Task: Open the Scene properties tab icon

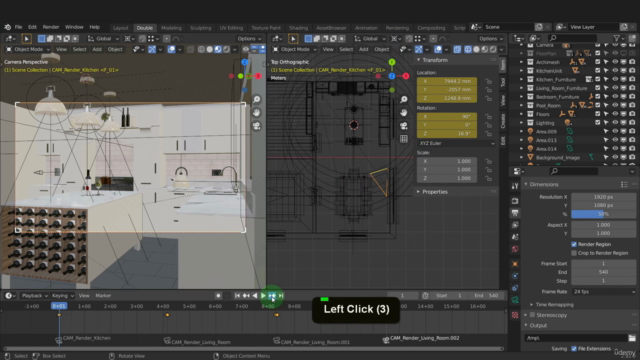Action: tap(515, 237)
